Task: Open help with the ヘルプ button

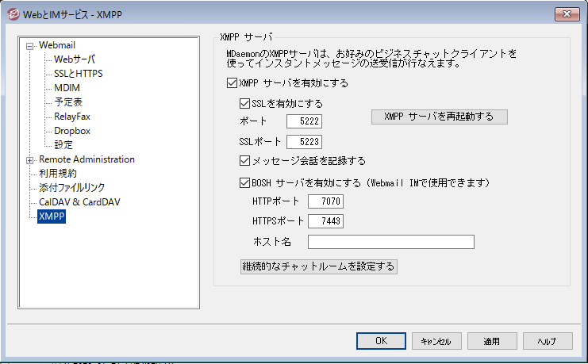Action: 548,341
